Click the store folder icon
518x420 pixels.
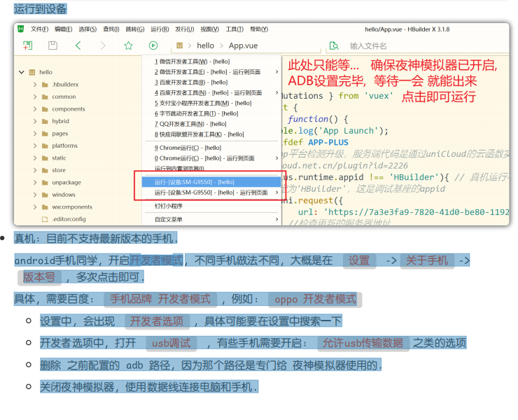[45, 170]
